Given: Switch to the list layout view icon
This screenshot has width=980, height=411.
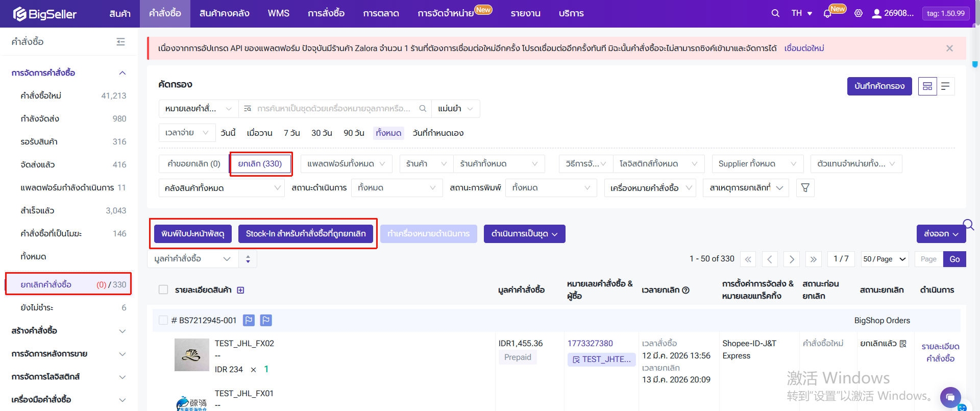Looking at the screenshot, I should coord(945,86).
